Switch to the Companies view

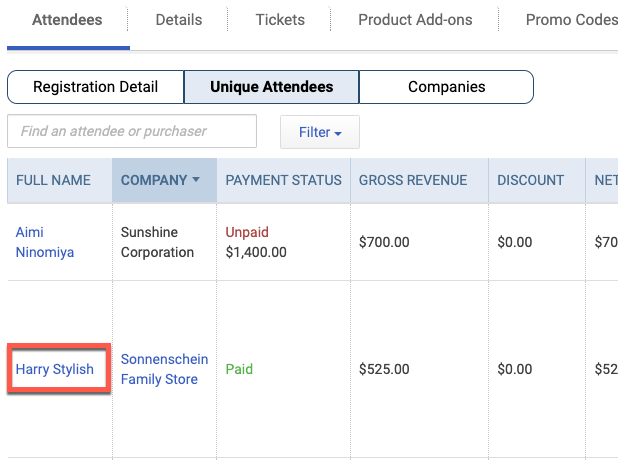tap(447, 87)
